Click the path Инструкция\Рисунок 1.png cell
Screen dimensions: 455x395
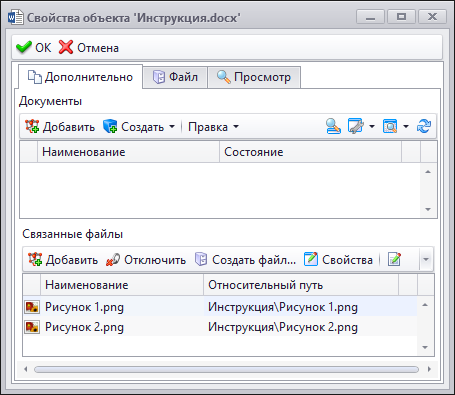(x=283, y=307)
